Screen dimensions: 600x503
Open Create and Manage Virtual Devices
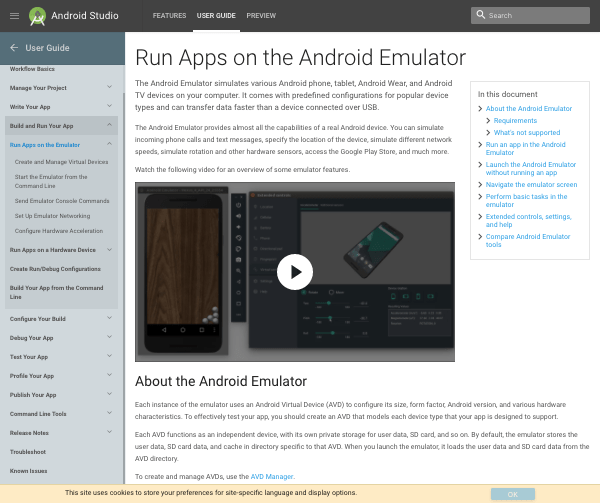coord(61,162)
